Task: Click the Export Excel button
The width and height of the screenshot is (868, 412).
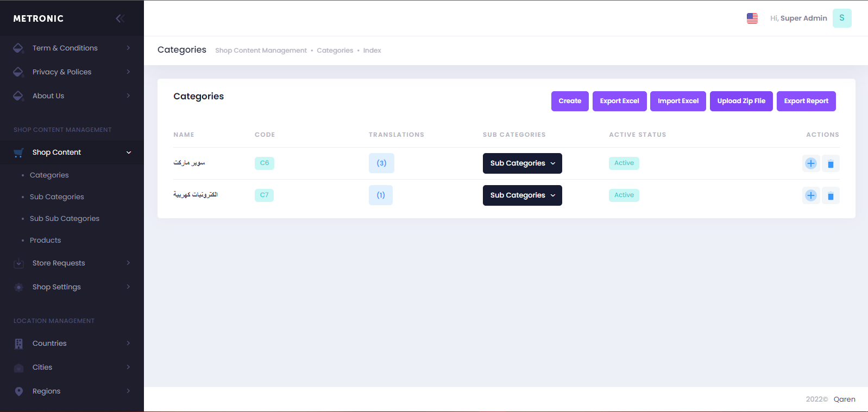Action: [619, 101]
